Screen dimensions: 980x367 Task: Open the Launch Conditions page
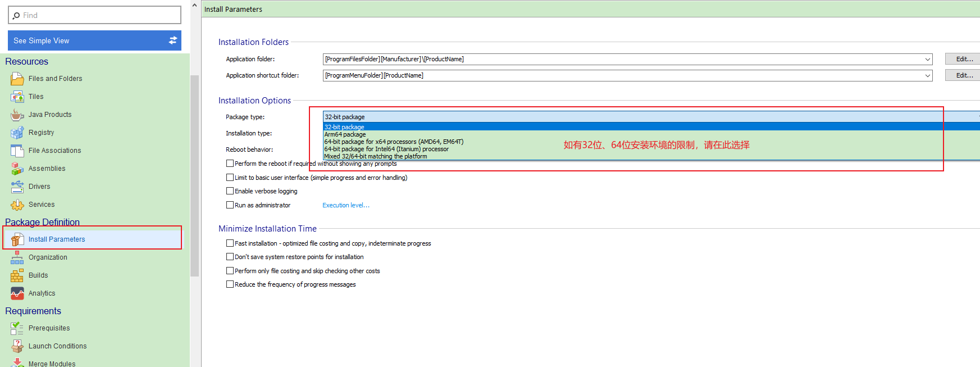tap(57, 346)
